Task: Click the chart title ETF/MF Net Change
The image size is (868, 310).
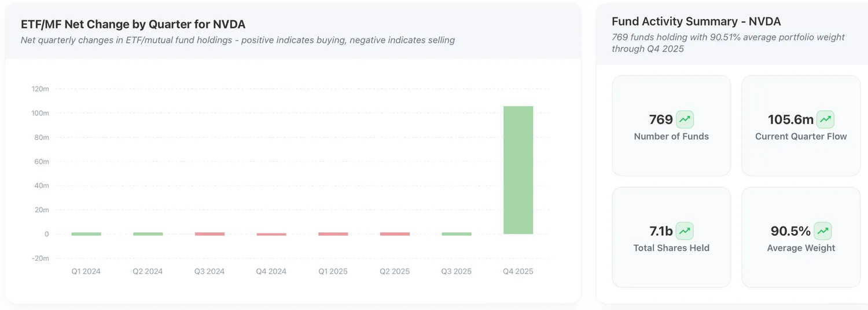Action: point(133,24)
